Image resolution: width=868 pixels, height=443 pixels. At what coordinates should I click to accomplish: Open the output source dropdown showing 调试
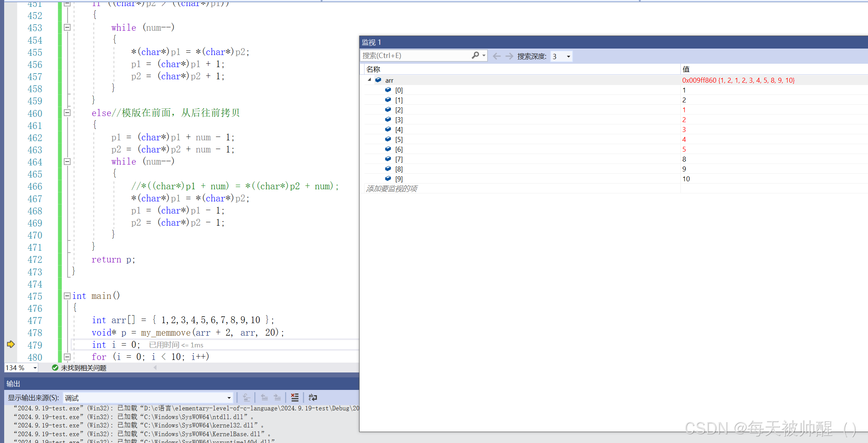pyautogui.click(x=229, y=398)
